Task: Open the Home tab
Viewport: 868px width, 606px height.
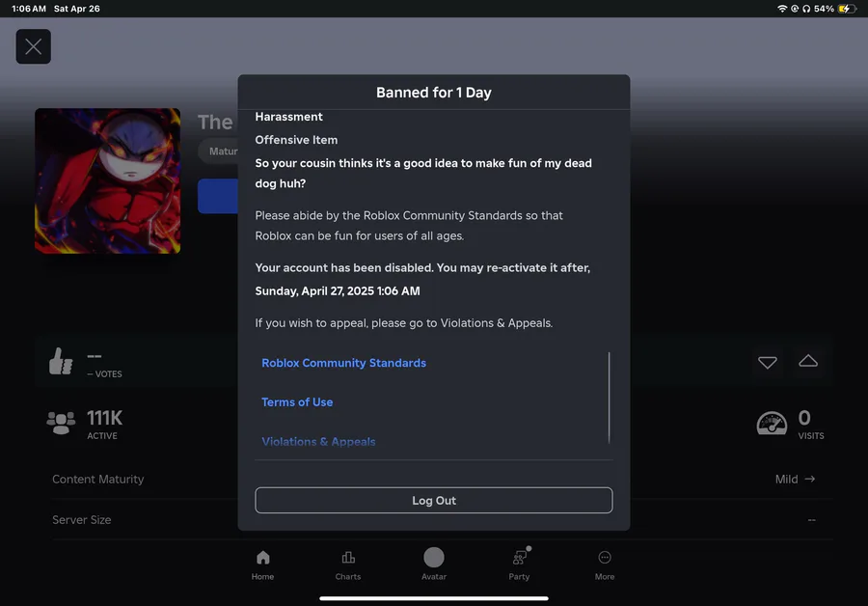Action: coord(262,565)
